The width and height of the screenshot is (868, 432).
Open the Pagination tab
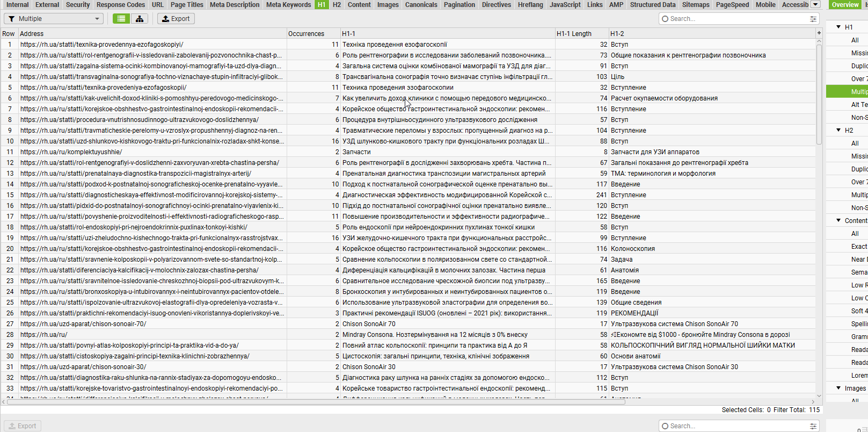459,4
